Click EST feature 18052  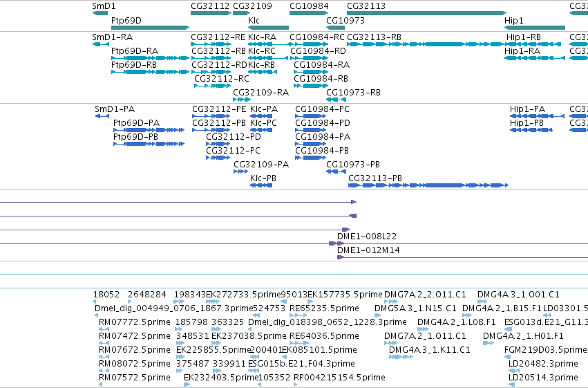tap(106, 295)
